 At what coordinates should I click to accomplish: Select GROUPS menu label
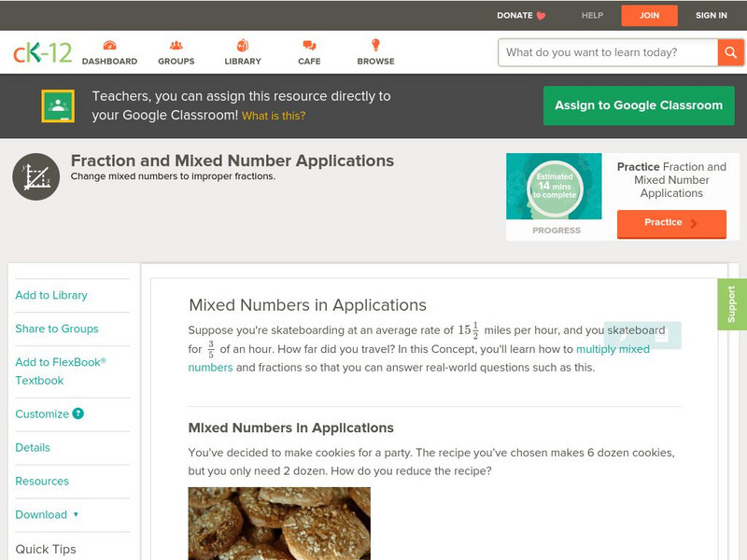click(x=176, y=61)
